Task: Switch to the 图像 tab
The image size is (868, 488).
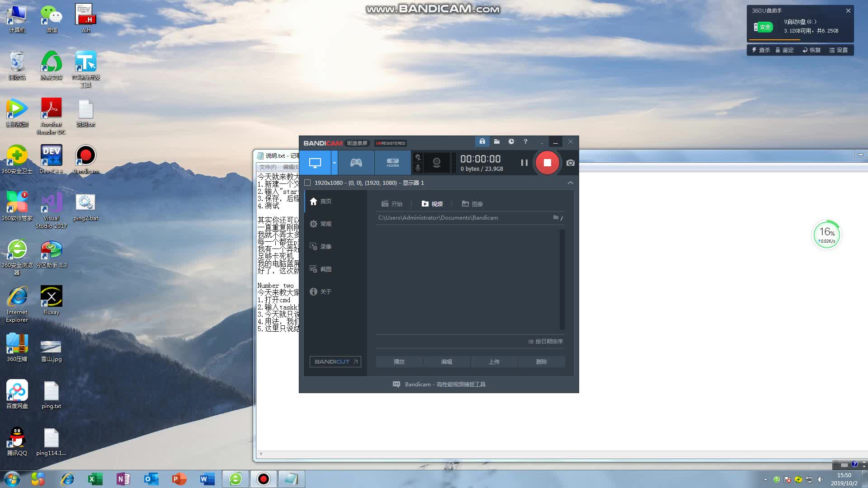Action: pos(472,204)
